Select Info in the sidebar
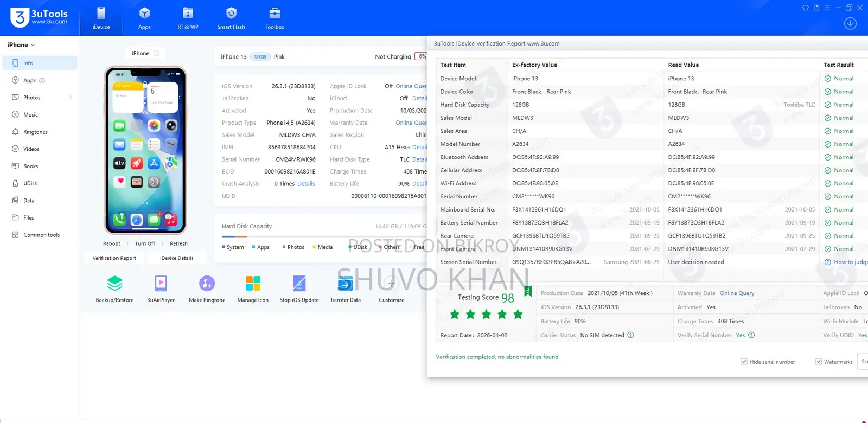 coord(40,63)
